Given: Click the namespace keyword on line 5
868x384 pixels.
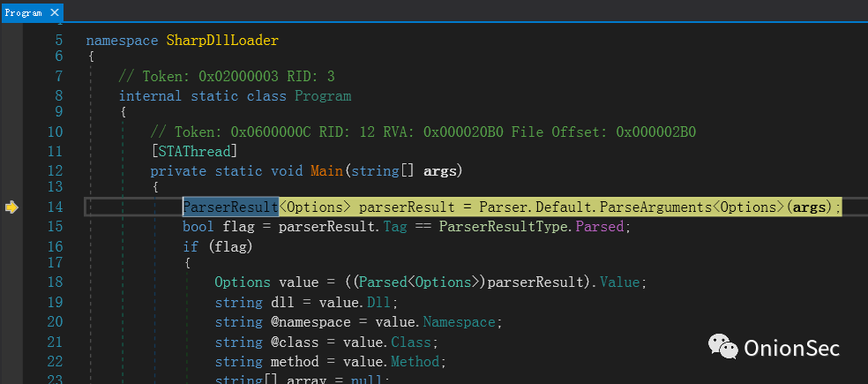Looking at the screenshot, I should 123,41.
